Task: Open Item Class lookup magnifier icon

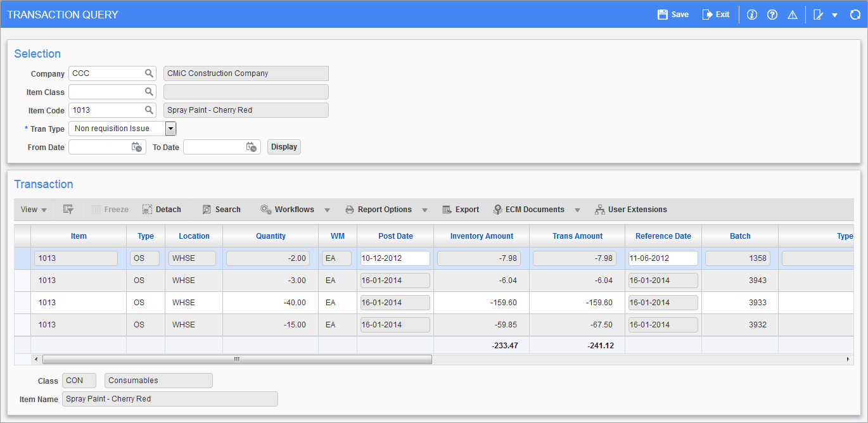Action: coord(149,92)
